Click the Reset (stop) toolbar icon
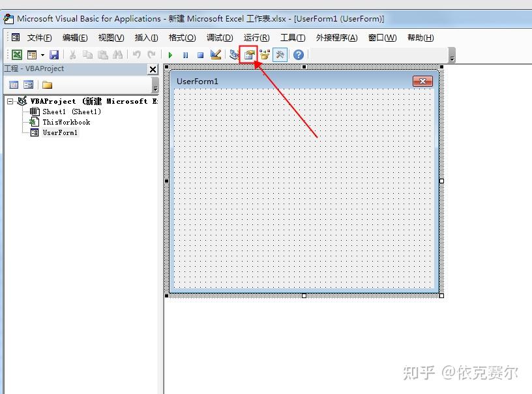Image resolution: width=532 pixels, height=394 pixels. coord(200,55)
